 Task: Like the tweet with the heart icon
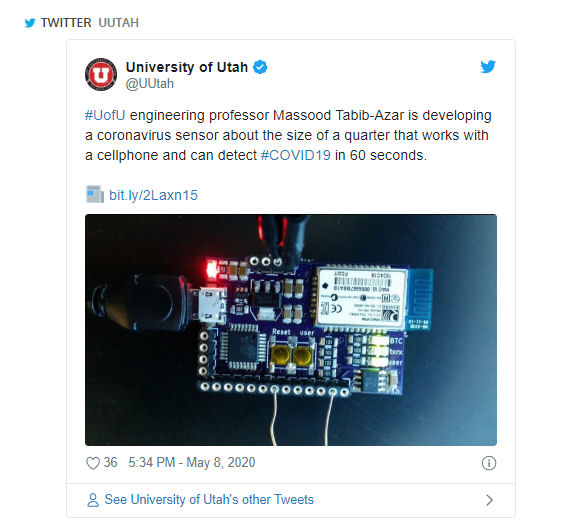pyautogui.click(x=93, y=463)
